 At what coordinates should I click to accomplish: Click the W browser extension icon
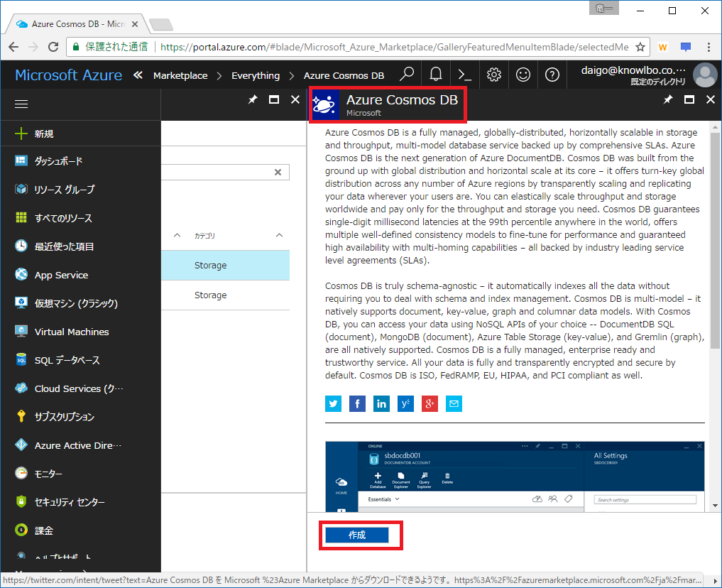[662, 47]
